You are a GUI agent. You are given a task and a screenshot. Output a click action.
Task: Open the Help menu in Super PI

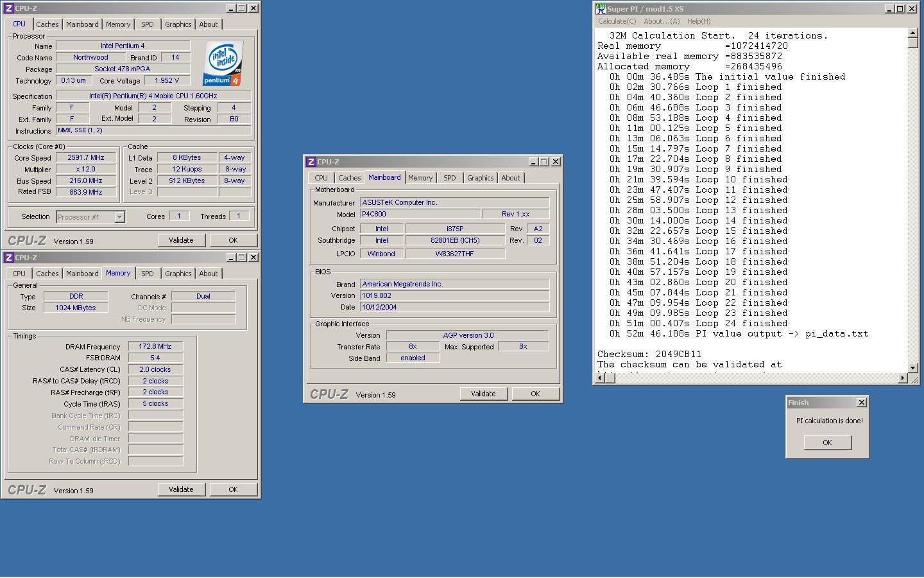(x=699, y=21)
